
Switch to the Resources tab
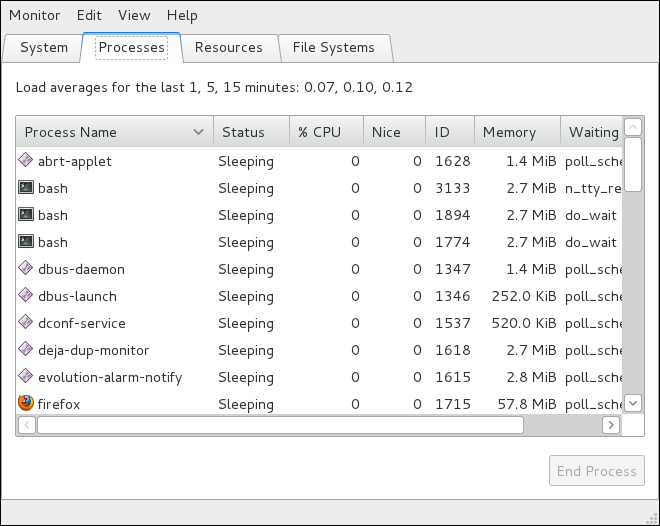tap(229, 48)
